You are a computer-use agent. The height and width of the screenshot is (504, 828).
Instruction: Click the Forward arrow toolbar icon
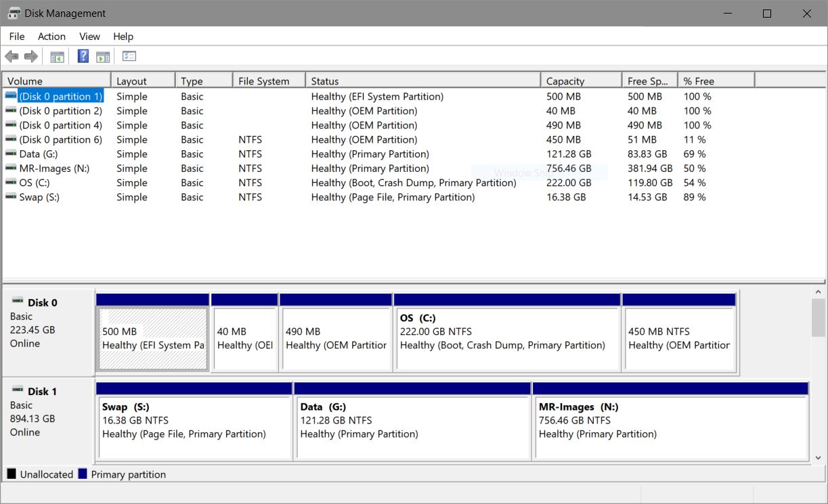pyautogui.click(x=30, y=57)
